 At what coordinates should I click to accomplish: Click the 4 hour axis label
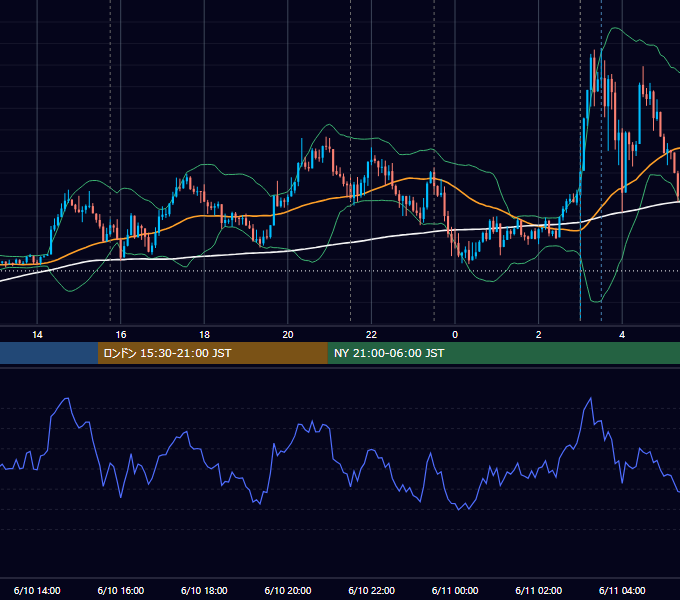[622, 335]
